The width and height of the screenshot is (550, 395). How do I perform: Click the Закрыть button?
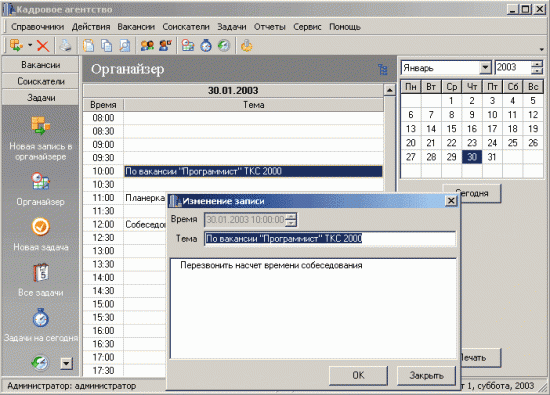point(426,375)
